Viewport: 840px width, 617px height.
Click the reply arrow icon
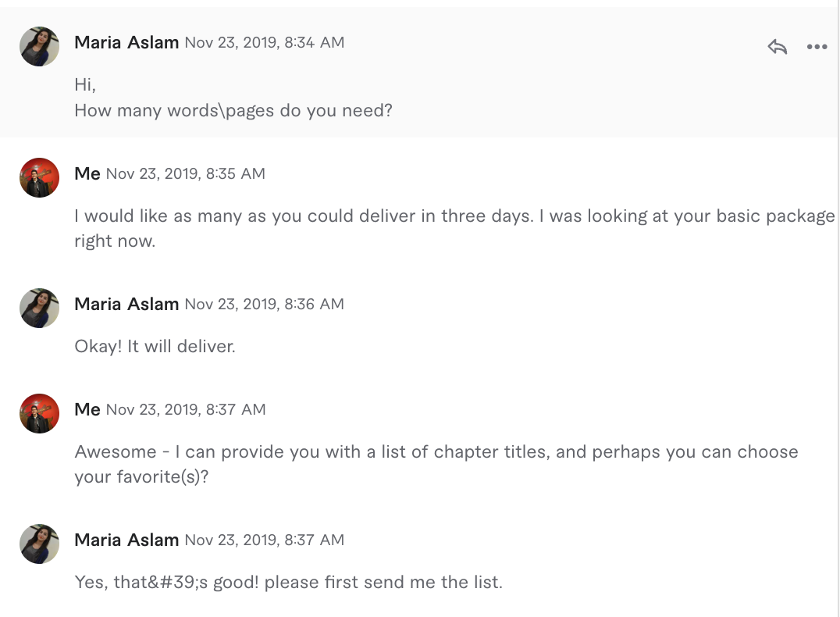[x=777, y=48]
